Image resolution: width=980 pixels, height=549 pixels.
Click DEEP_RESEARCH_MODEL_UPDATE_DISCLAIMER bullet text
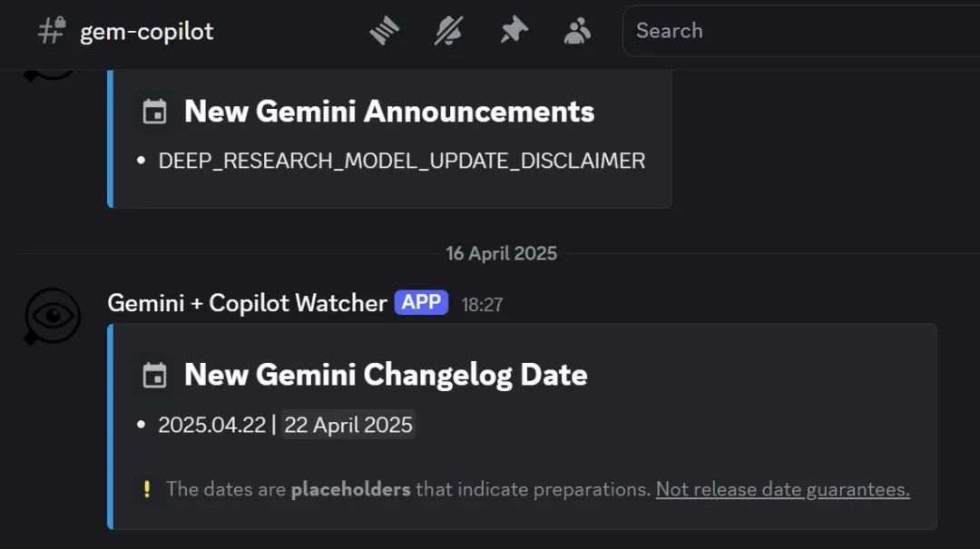pos(402,160)
